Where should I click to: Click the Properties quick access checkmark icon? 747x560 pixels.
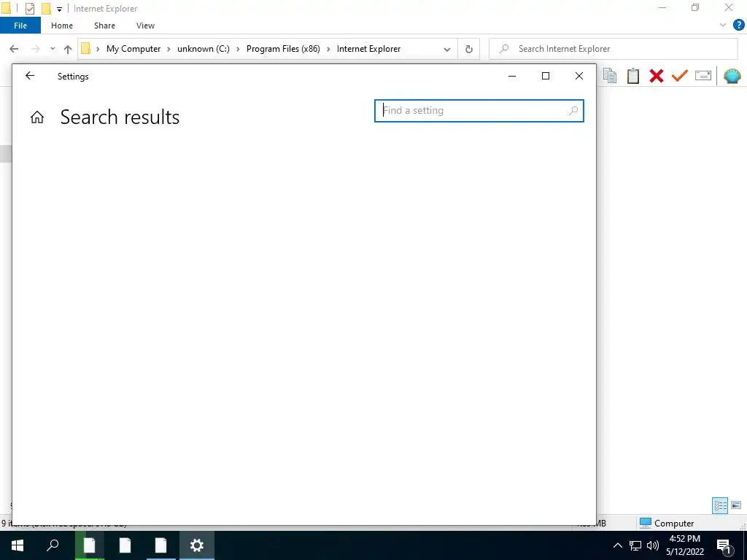[x=30, y=9]
